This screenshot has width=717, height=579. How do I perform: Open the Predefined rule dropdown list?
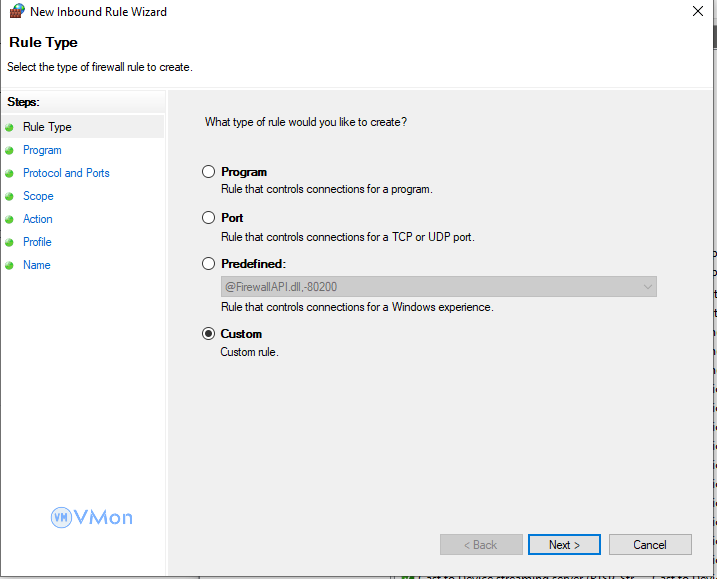point(647,287)
